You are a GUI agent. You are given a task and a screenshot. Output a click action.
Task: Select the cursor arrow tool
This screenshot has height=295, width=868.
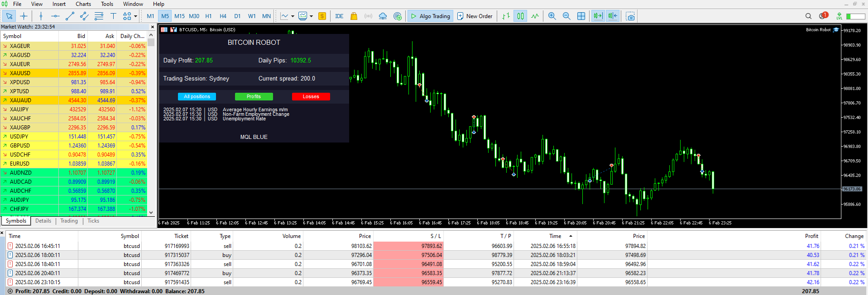pyautogui.click(x=9, y=16)
